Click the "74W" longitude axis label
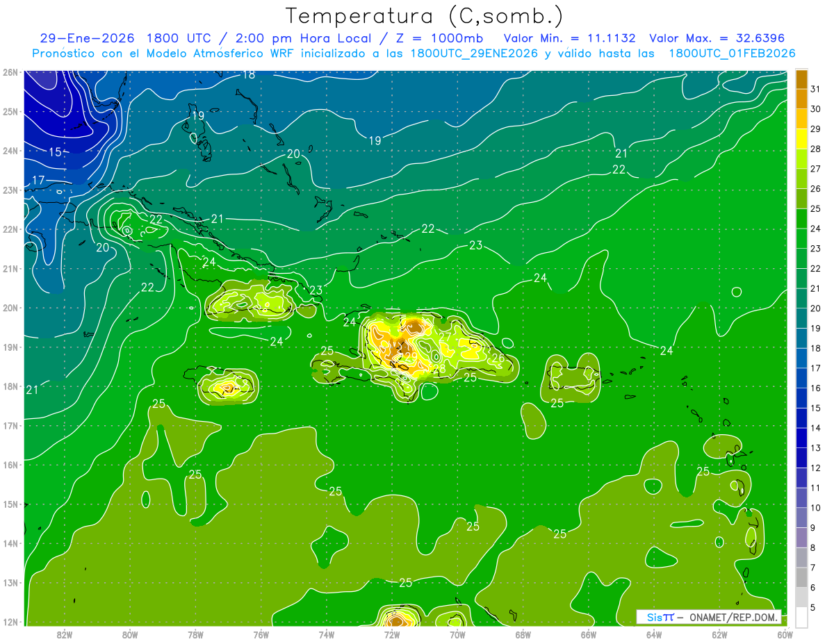This screenshot has height=644, width=834. 327,634
